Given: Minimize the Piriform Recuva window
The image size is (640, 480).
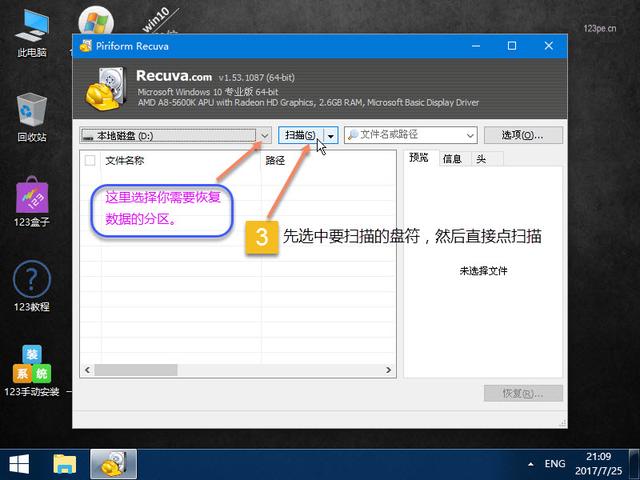Looking at the screenshot, I should [x=476, y=46].
